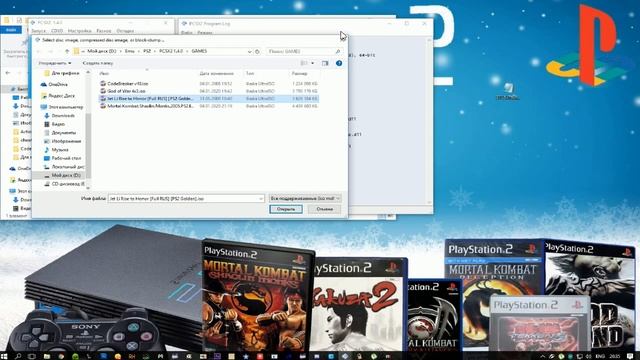
Task: Open the view options dropdown arrow
Action: [x=313, y=63]
